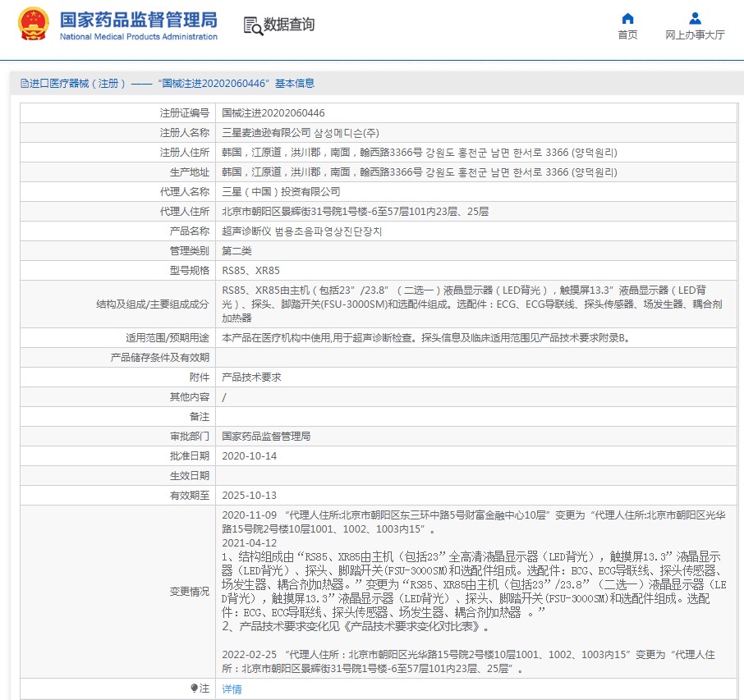Click the 2020-11-09 change record entry

[x=474, y=522]
